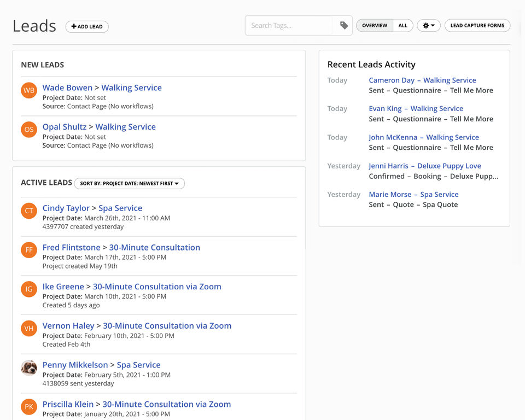Click Vernon Haley's VH avatar icon

pyautogui.click(x=29, y=329)
